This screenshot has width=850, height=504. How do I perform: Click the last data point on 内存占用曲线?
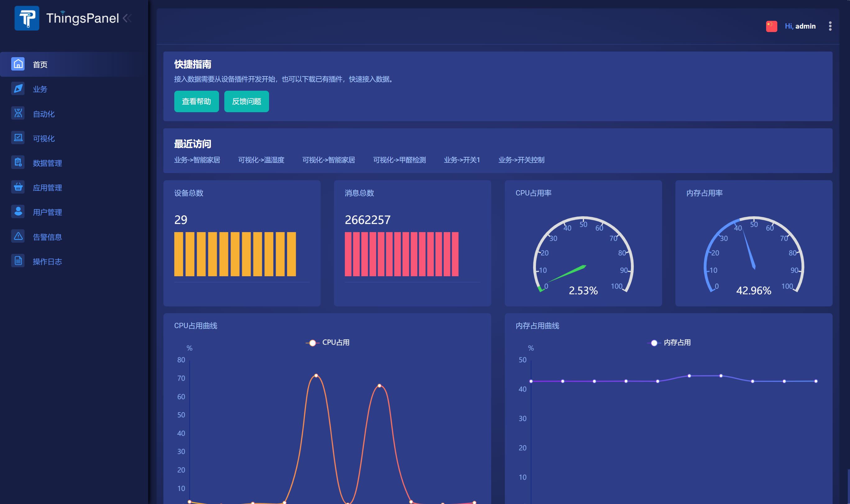pyautogui.click(x=816, y=381)
